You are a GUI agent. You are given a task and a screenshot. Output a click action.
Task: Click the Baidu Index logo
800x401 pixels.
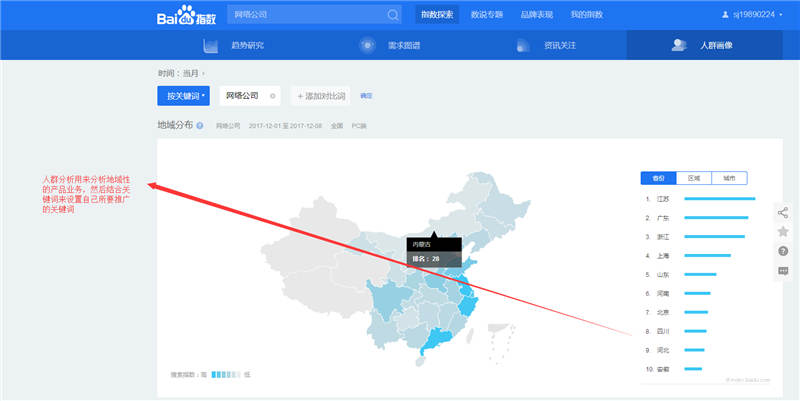click(x=184, y=15)
